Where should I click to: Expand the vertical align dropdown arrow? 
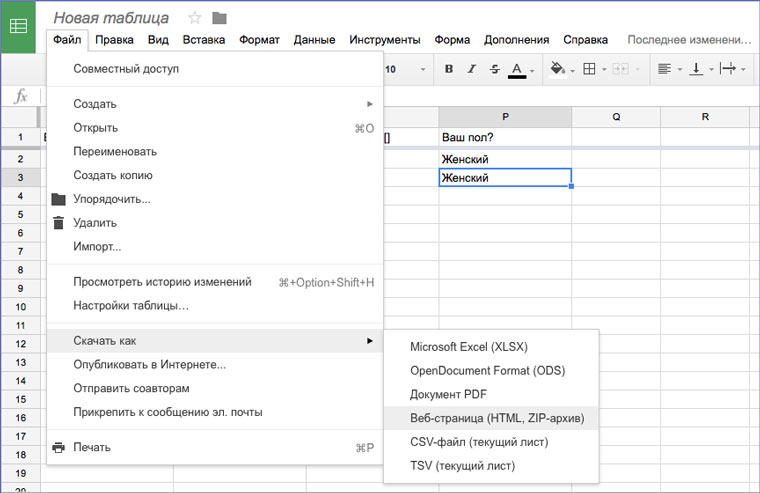(712, 69)
